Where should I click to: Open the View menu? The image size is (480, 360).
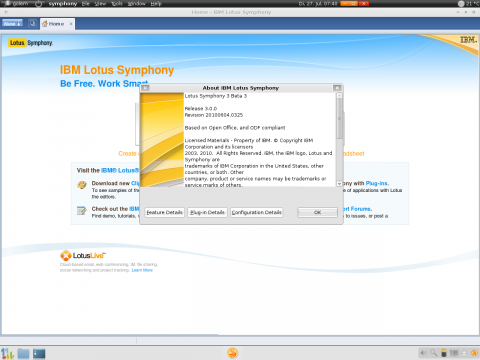100,4
